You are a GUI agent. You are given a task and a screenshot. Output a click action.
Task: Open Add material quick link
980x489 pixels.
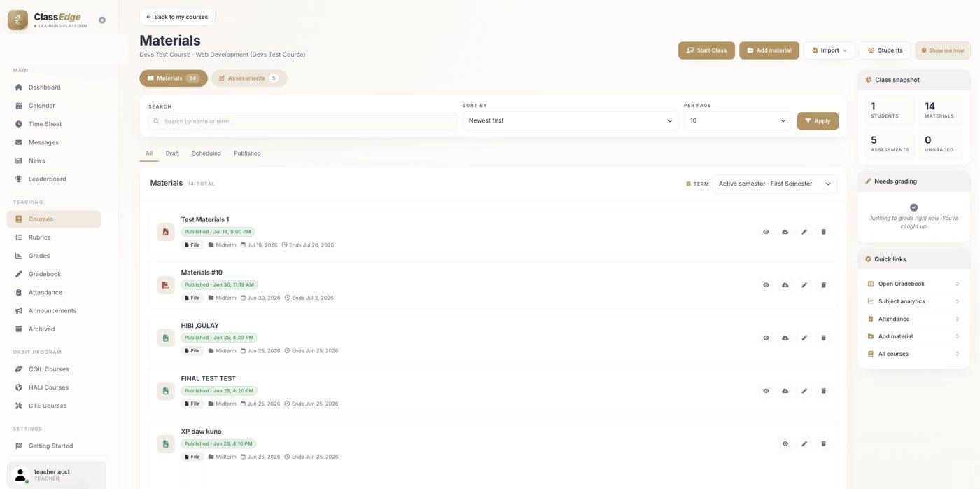(913, 336)
